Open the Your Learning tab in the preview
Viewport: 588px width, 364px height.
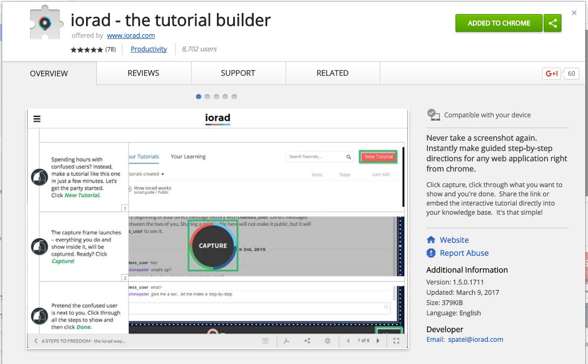(188, 156)
